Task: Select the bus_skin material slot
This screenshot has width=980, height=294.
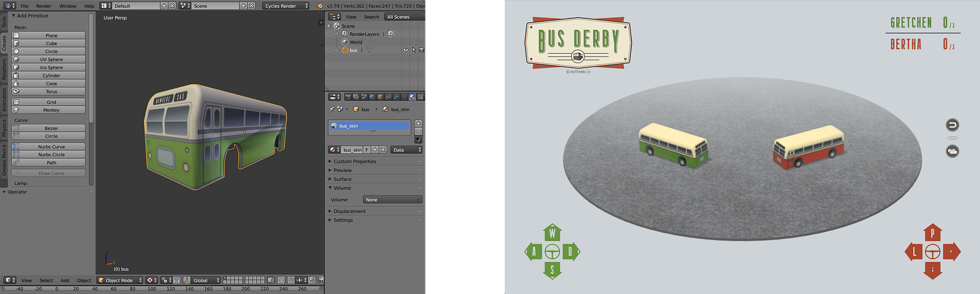Action: tap(369, 126)
